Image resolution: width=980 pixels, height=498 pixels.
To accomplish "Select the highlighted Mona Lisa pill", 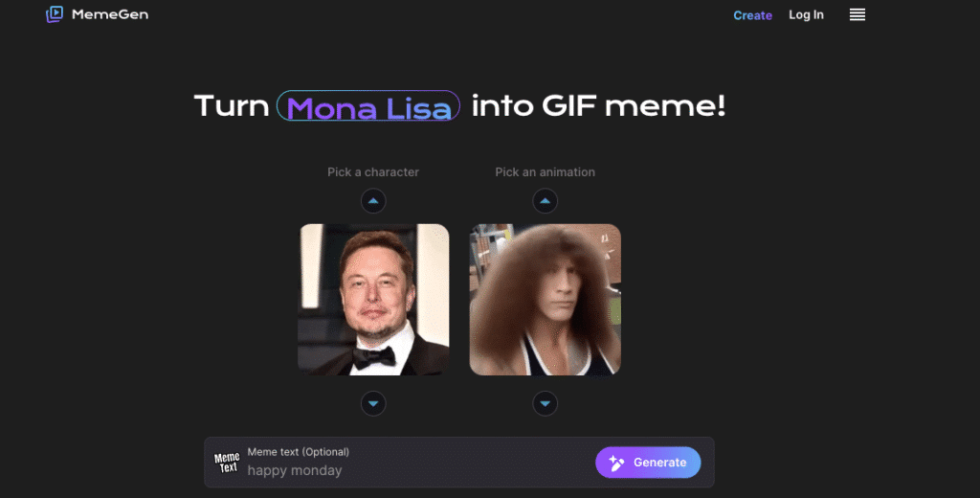I will click(368, 105).
